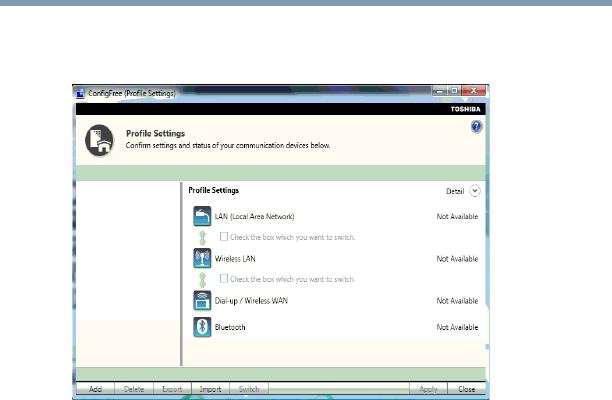Click the TOSHIBA brand text
Image resolution: width=612 pixels, height=400 pixels.
tap(465, 109)
